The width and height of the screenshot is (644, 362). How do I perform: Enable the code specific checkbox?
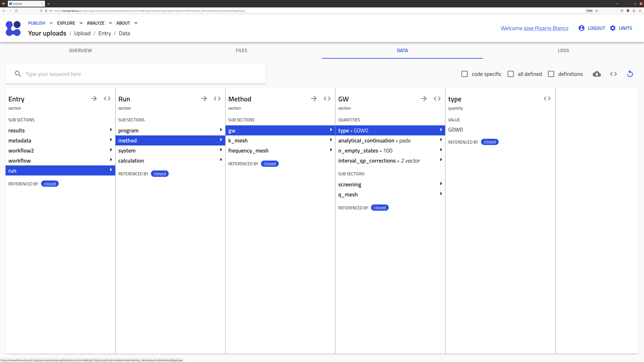(464, 74)
